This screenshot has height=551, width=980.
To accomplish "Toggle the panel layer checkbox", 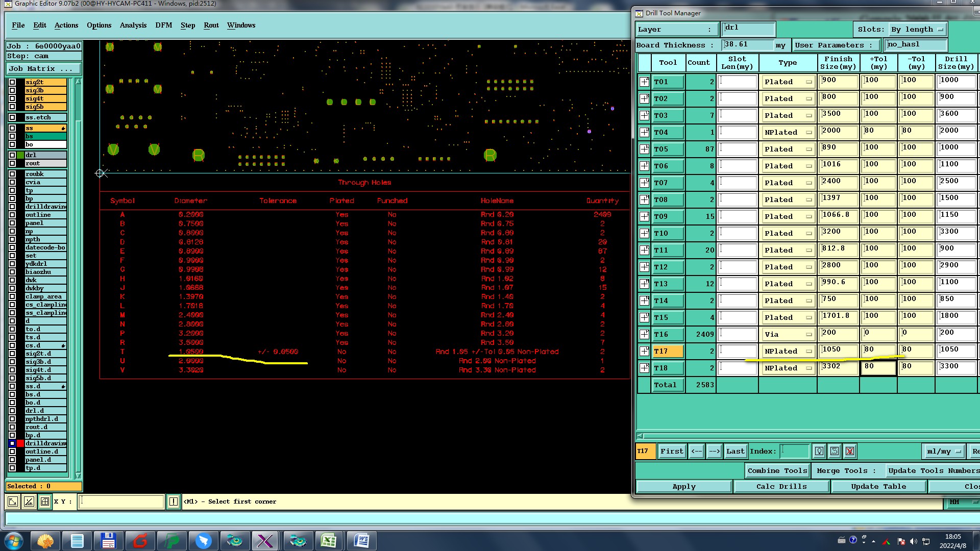I will coord(12,223).
